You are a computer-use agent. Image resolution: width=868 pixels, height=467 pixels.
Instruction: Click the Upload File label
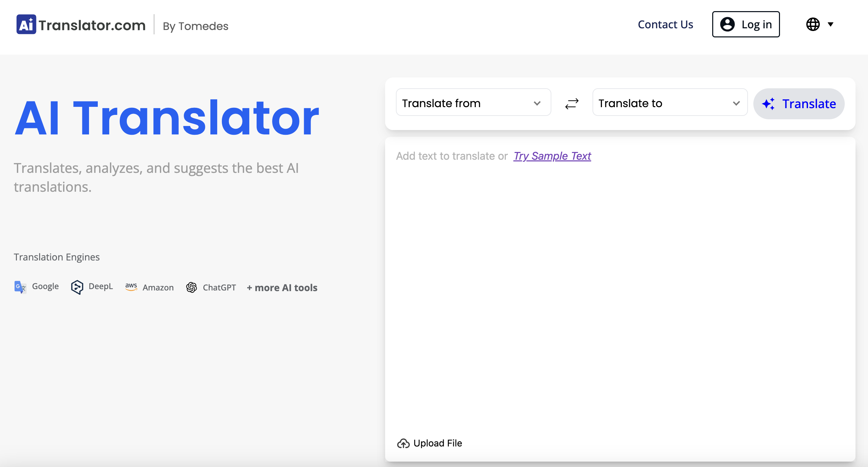coord(438,443)
